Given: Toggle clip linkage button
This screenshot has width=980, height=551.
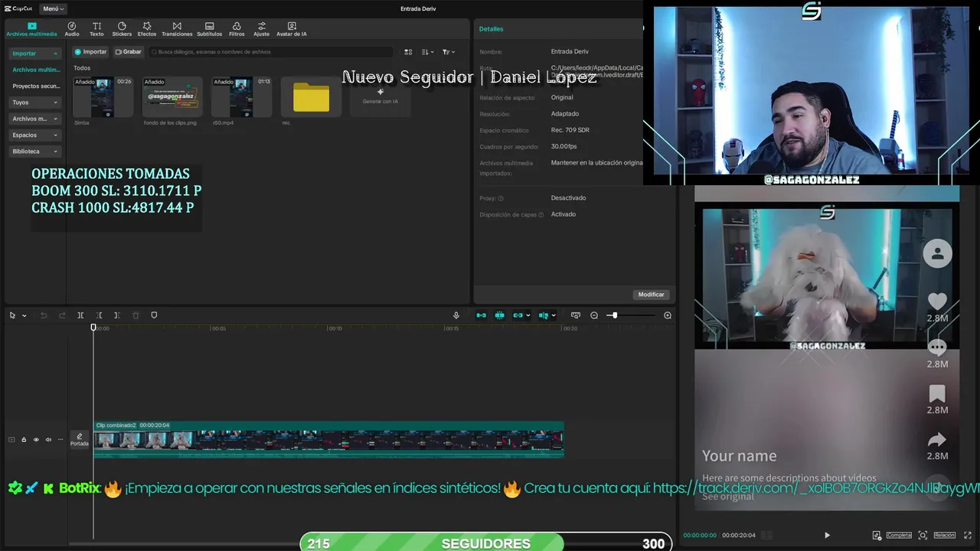Looking at the screenshot, I should 518,315.
